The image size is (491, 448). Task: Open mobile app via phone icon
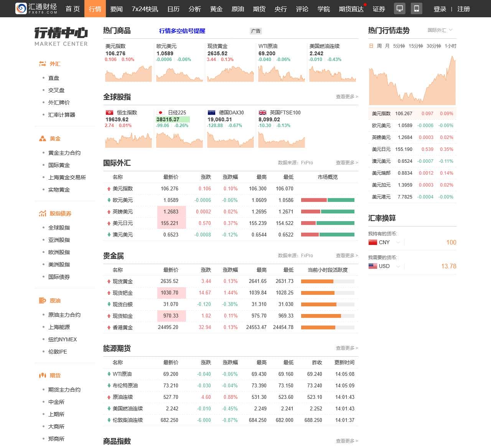tap(416, 8)
